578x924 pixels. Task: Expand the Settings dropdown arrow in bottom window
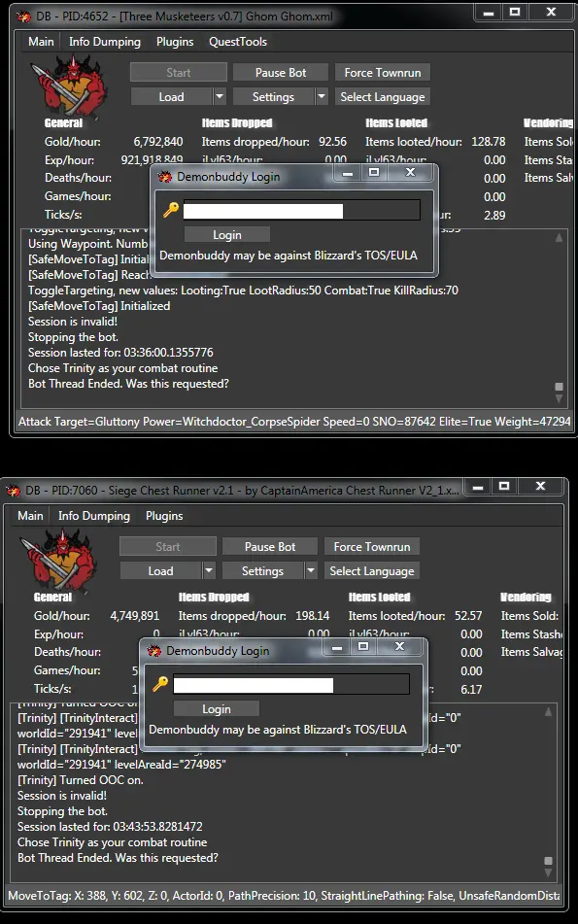coord(311,571)
